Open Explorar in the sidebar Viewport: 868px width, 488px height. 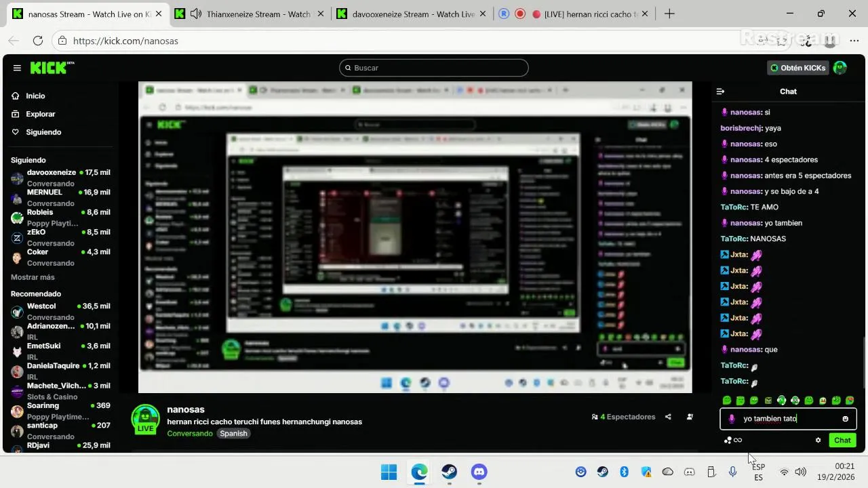41,114
